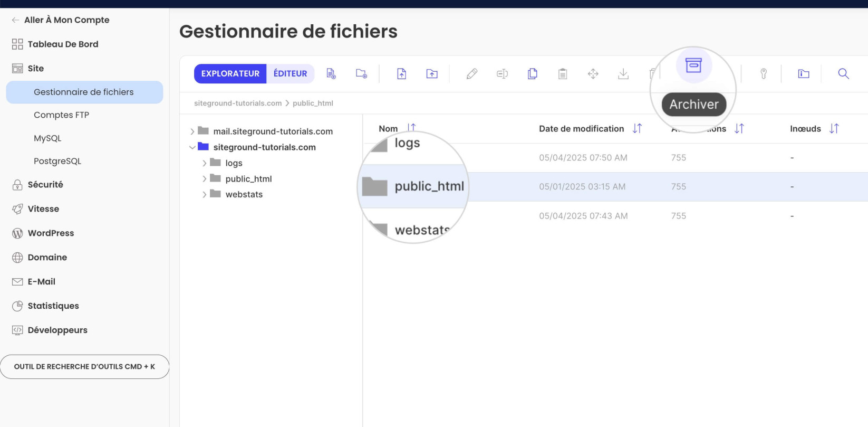Click the Inœuds column header
Screen dimensions: 868x427
point(805,129)
